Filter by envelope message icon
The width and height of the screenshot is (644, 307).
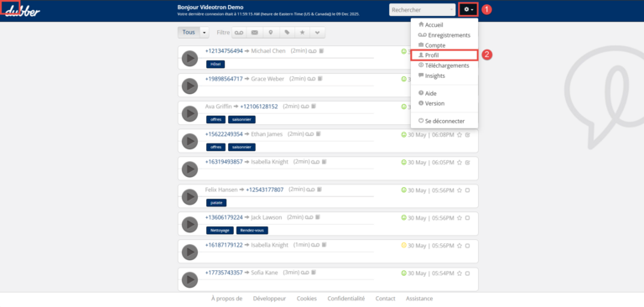(255, 33)
